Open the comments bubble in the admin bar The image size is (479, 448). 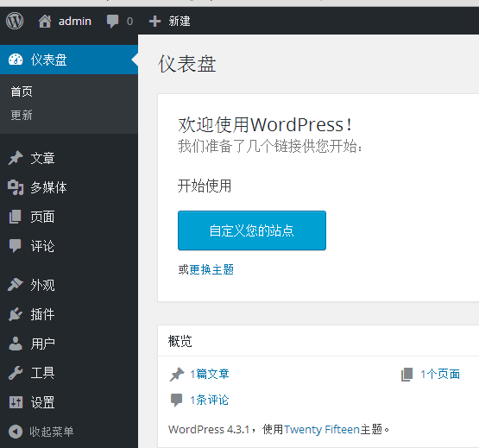click(112, 22)
